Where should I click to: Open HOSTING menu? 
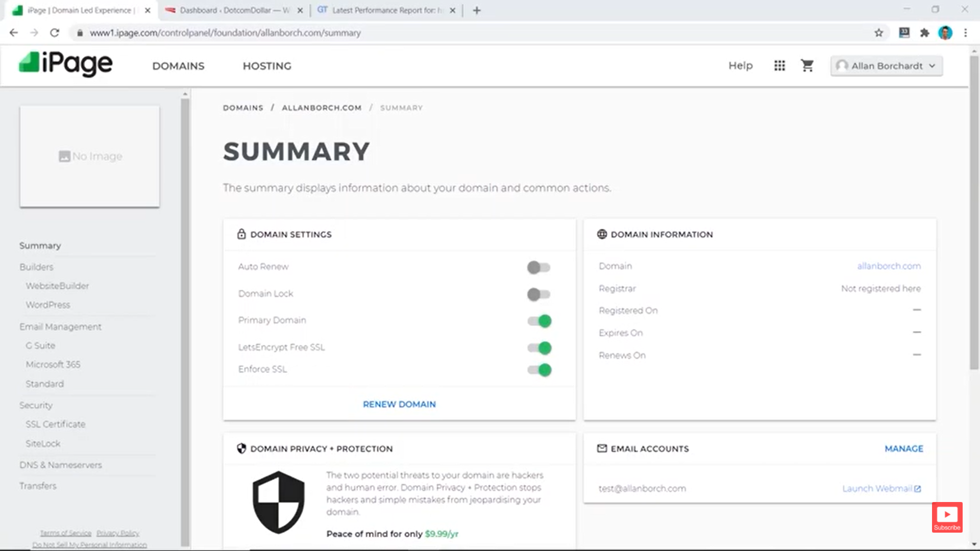pos(267,66)
